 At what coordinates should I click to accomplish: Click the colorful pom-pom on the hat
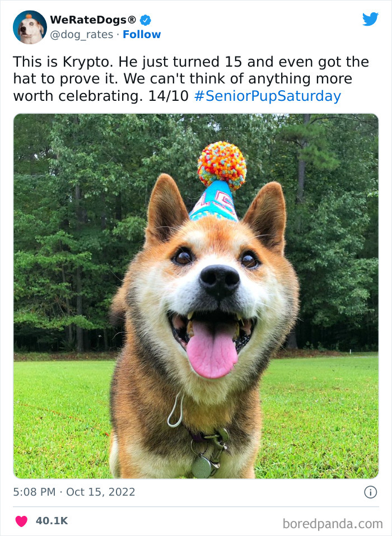[x=222, y=165]
